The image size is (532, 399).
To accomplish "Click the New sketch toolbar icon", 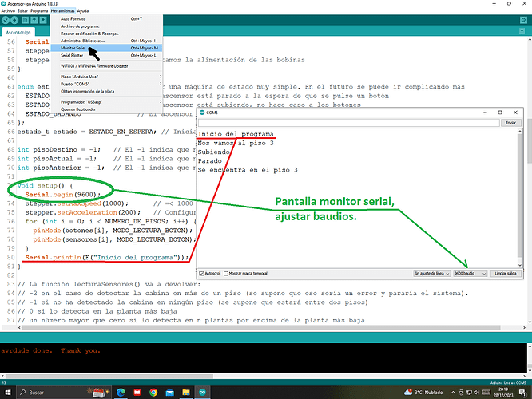I will [x=25, y=20].
